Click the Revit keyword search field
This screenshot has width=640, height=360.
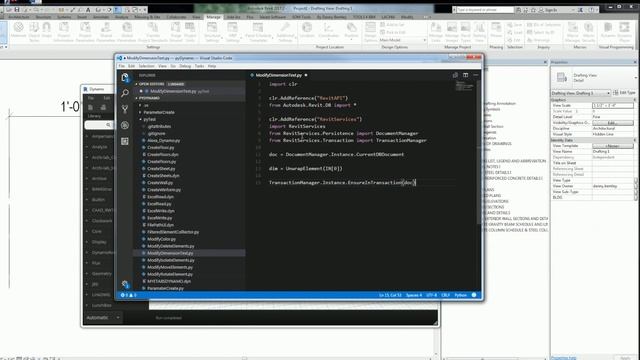point(484,9)
